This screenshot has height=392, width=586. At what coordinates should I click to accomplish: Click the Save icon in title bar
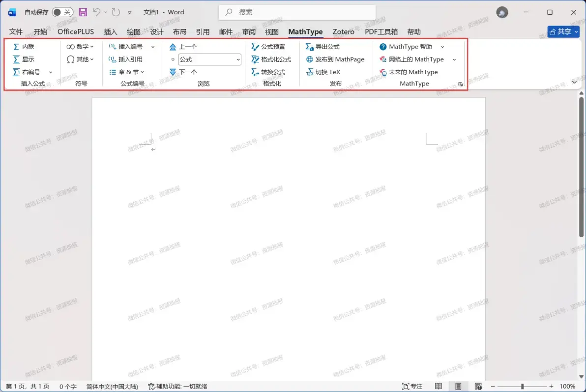83,12
